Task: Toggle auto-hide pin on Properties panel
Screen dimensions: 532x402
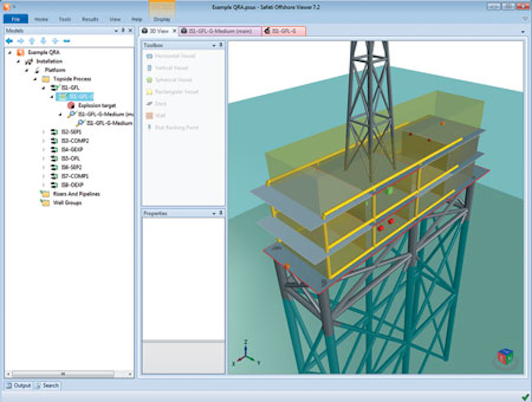Action: [221, 213]
